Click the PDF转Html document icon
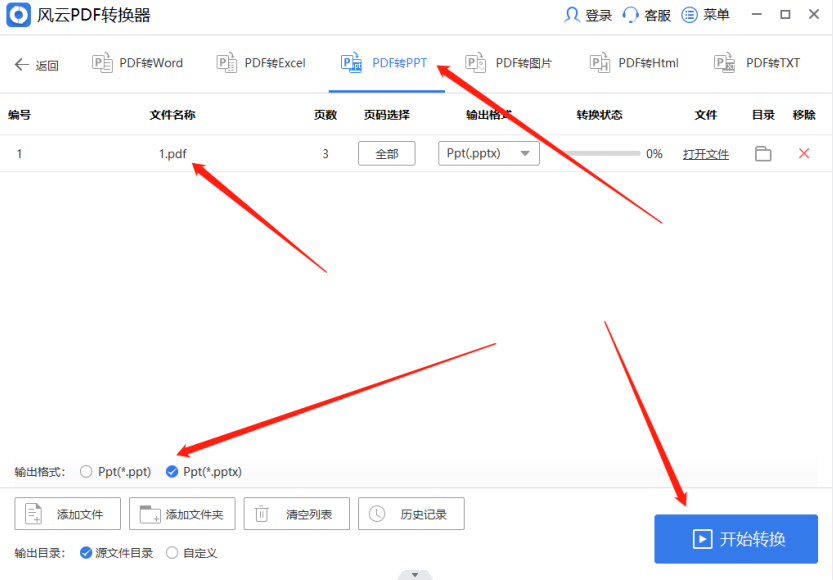Viewport: 833px width, 580px height. [600, 63]
